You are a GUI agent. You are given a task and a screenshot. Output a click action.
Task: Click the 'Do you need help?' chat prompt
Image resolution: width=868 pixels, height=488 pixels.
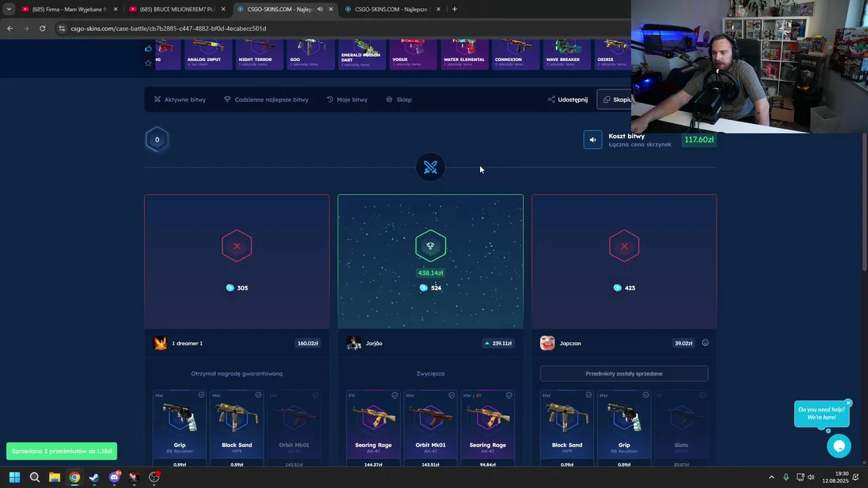pyautogui.click(x=821, y=413)
